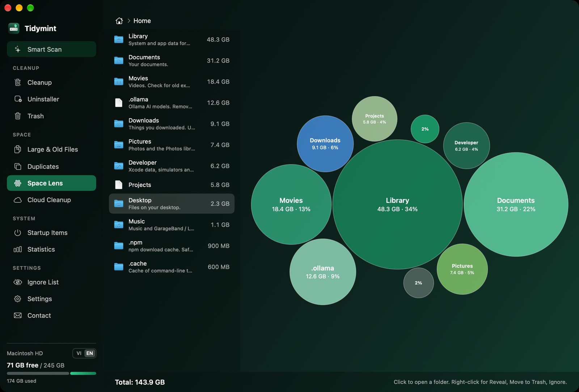Select the Desktop folder row
Screen dimensions: 579x392
[172, 204]
